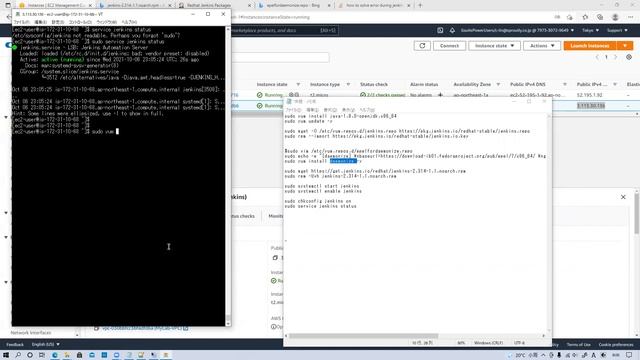
Task: Click Notepad horizontal scrollbar thumb
Action: point(364,336)
